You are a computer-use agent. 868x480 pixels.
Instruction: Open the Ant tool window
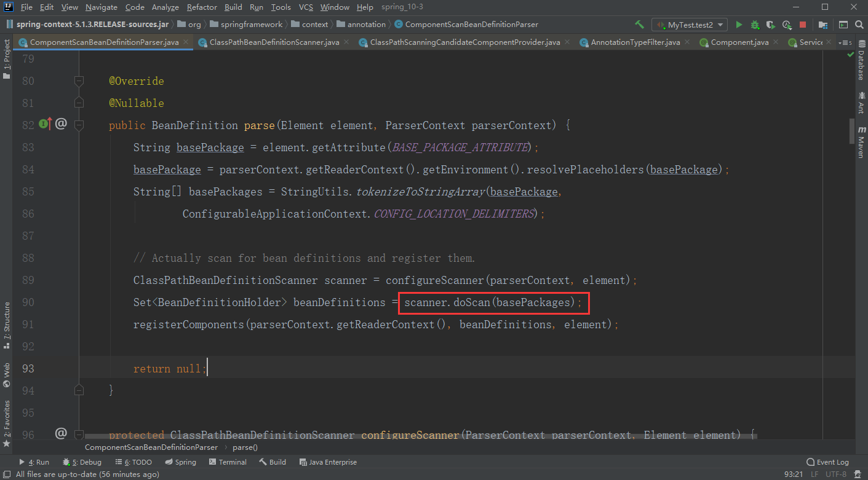point(861,104)
